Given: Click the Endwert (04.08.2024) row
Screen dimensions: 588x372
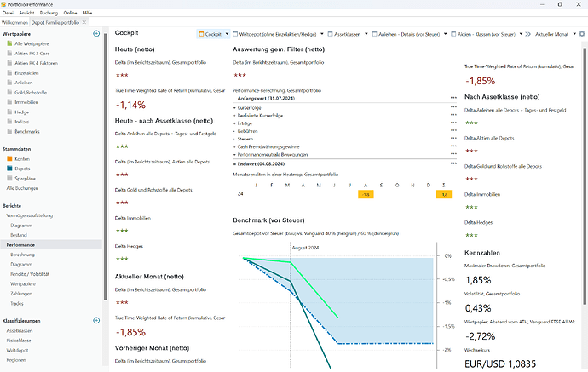Looking at the screenshot, I should point(345,163).
